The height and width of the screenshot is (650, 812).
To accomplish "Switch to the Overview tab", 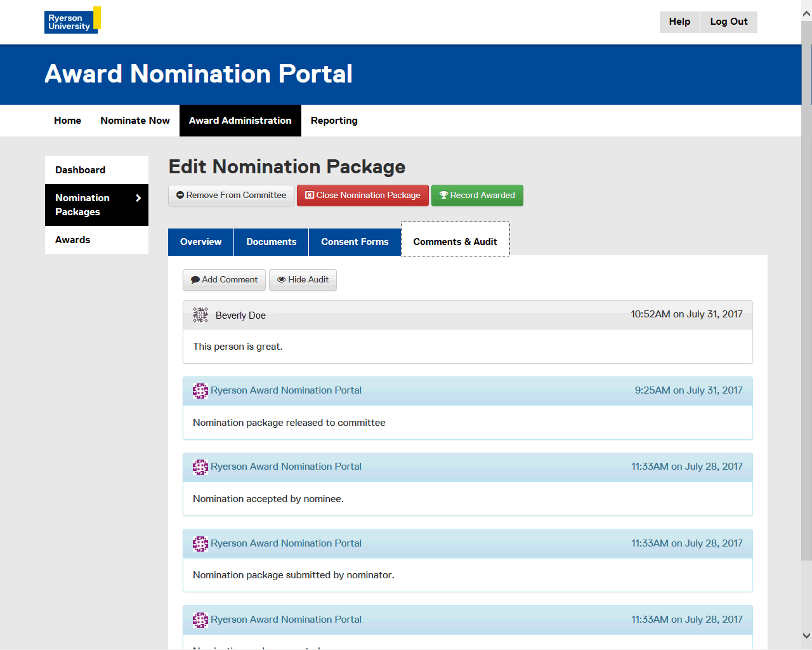I will coord(200,242).
